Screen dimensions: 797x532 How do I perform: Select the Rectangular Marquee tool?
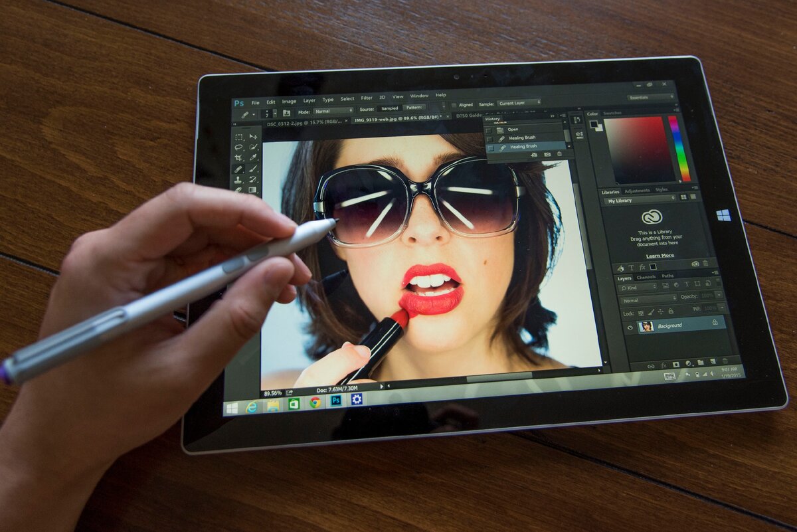(x=239, y=137)
